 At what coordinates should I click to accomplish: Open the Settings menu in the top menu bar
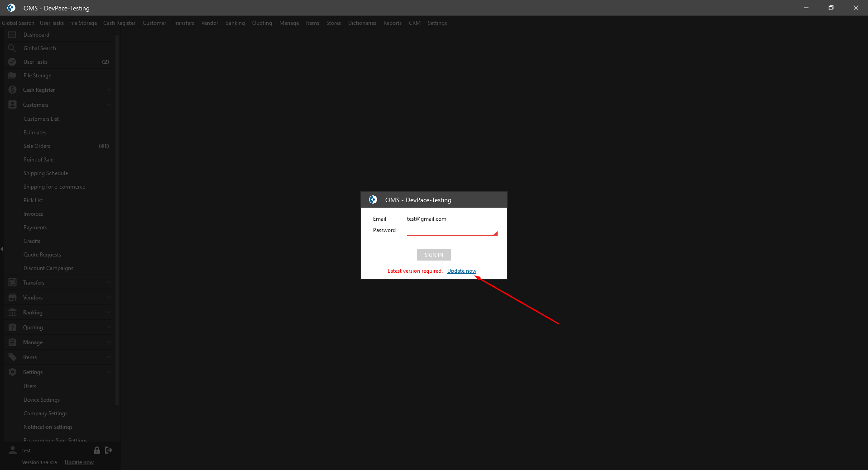[x=437, y=23]
